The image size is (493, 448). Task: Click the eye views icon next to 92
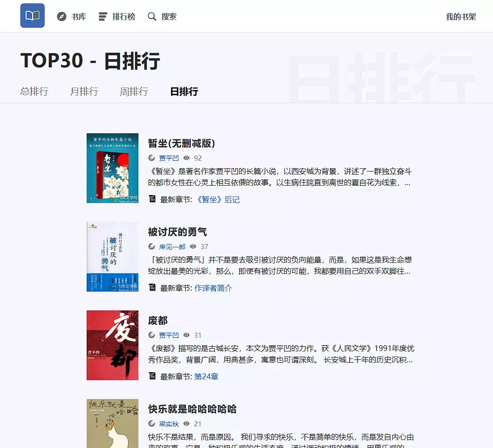(x=186, y=158)
